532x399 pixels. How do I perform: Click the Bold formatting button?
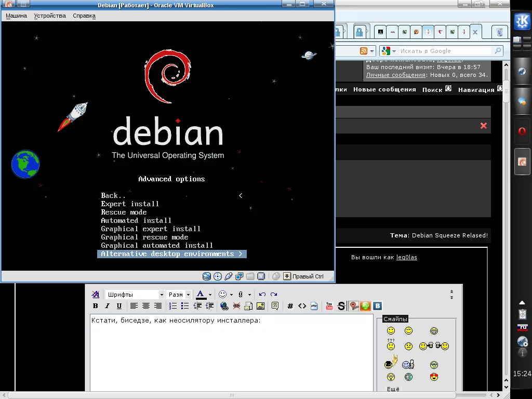click(95, 306)
